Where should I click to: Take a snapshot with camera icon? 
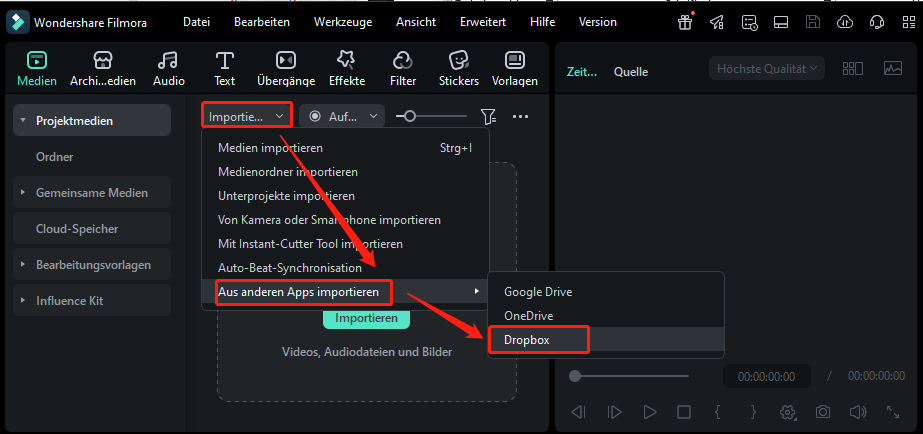(822, 412)
